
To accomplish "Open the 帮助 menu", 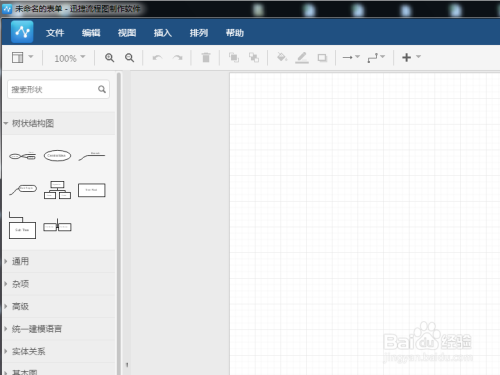I will pyautogui.click(x=235, y=33).
